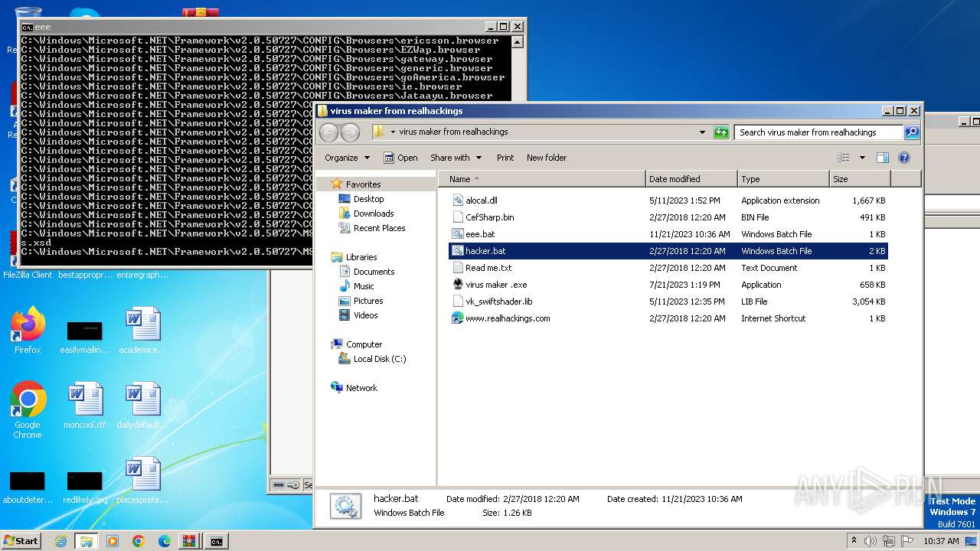Select the redlikely.jpg desktop file
The height and width of the screenshot is (551, 980).
tap(85, 485)
